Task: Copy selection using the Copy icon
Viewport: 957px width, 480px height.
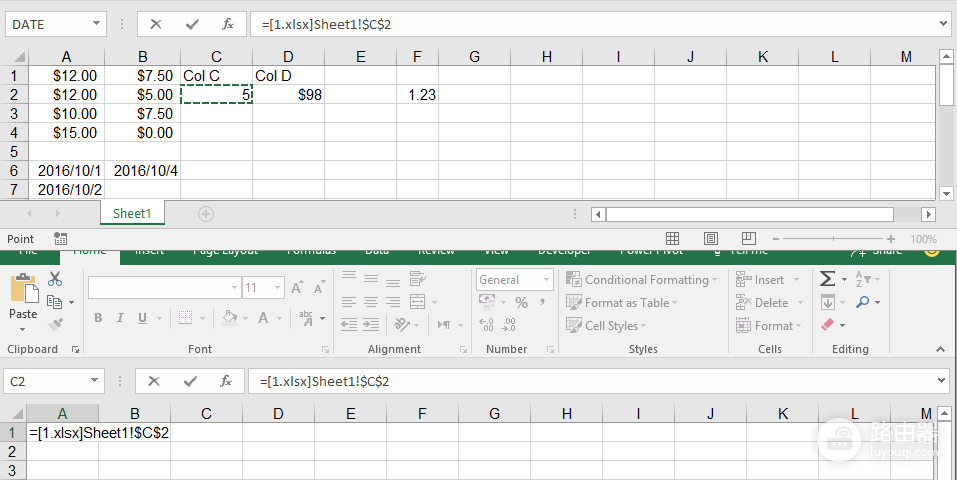Action: [x=54, y=302]
